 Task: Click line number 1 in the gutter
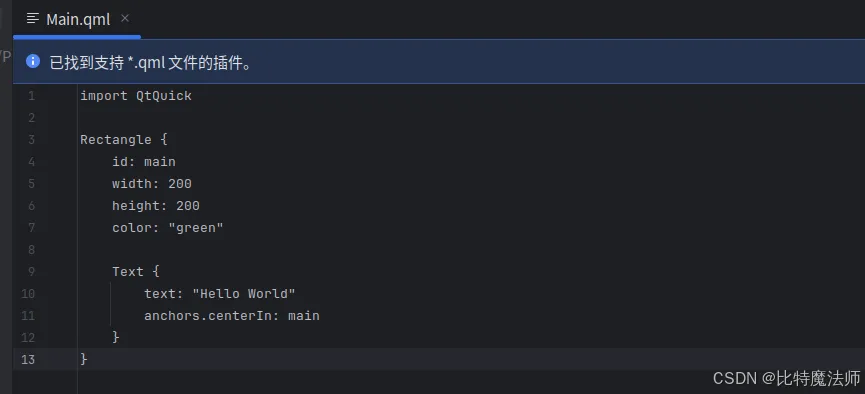(x=31, y=96)
